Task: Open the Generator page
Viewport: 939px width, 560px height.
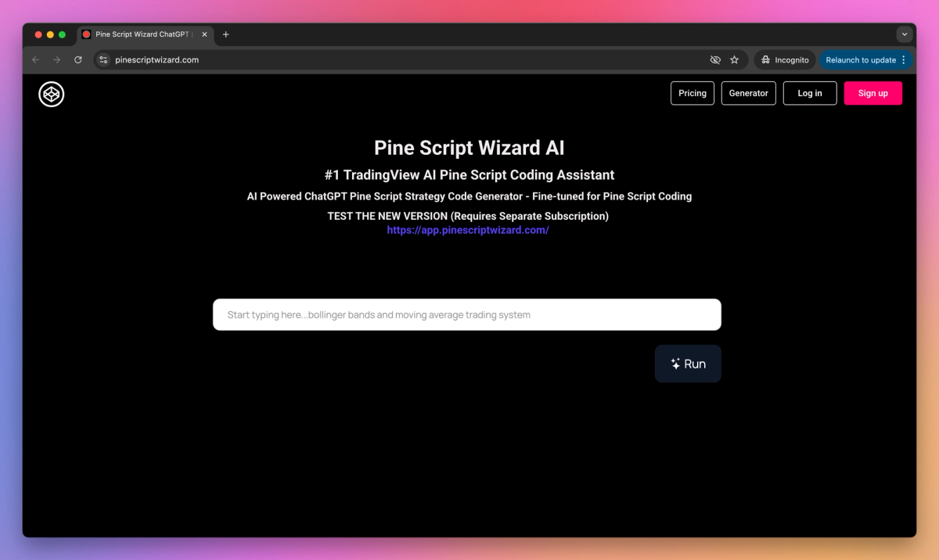Action: pyautogui.click(x=749, y=93)
